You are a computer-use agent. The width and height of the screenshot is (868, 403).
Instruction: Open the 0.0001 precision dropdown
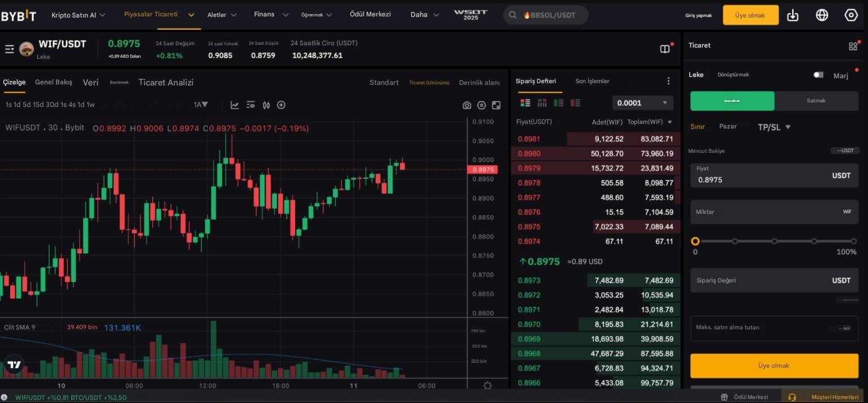642,102
